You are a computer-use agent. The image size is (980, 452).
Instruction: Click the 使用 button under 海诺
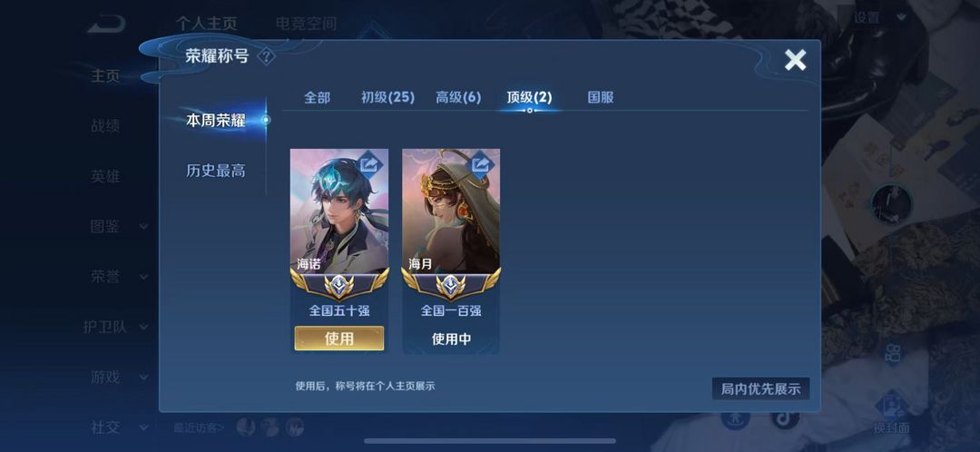339,339
